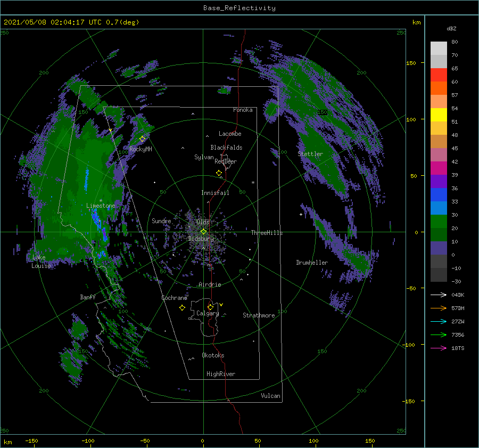The image size is (479, 448).
Task: Click the cyan 27ZW arrow in legend
Action: click(439, 322)
